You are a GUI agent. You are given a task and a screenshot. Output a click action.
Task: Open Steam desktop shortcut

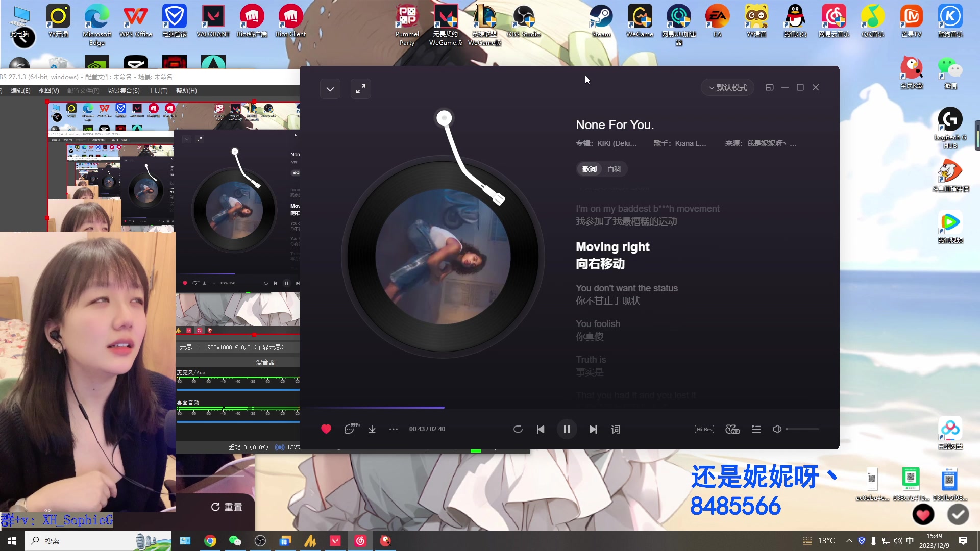tap(601, 21)
